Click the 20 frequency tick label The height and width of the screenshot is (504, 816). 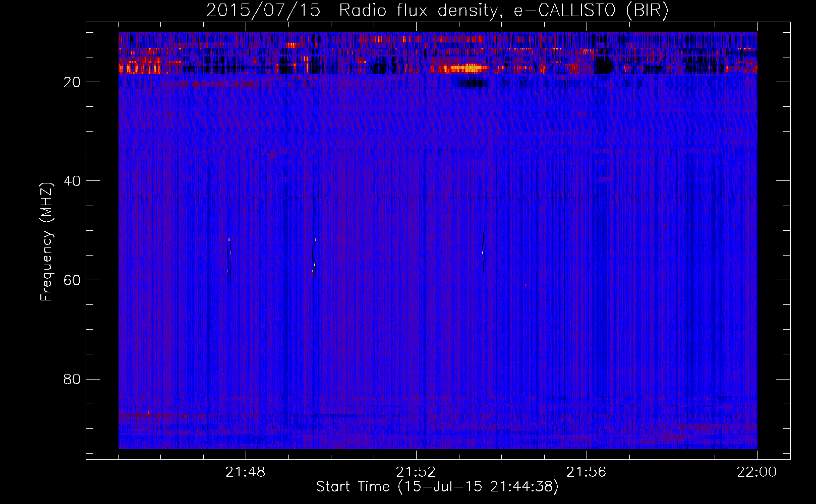72,82
